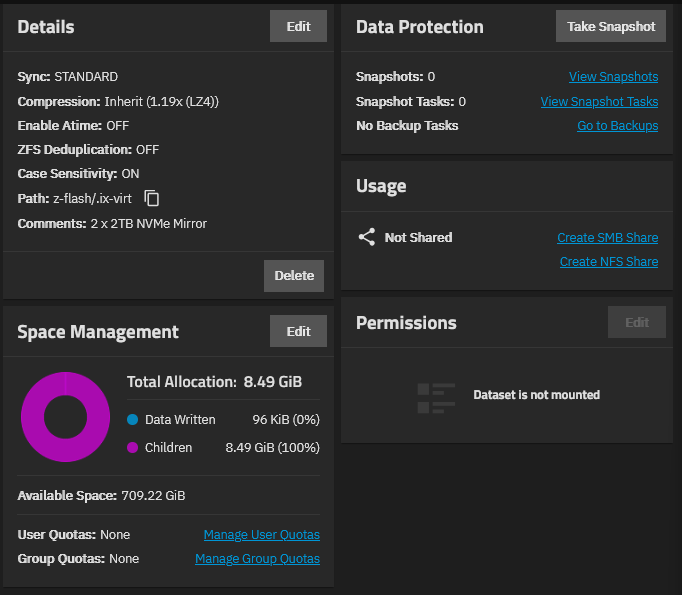Click the Snapshots: 0 count
This screenshot has width=682, height=595.
click(x=395, y=77)
